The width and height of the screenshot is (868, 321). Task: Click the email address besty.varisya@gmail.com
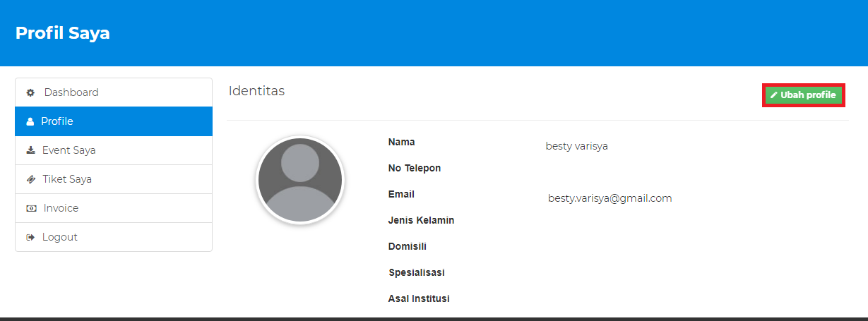pyautogui.click(x=610, y=198)
